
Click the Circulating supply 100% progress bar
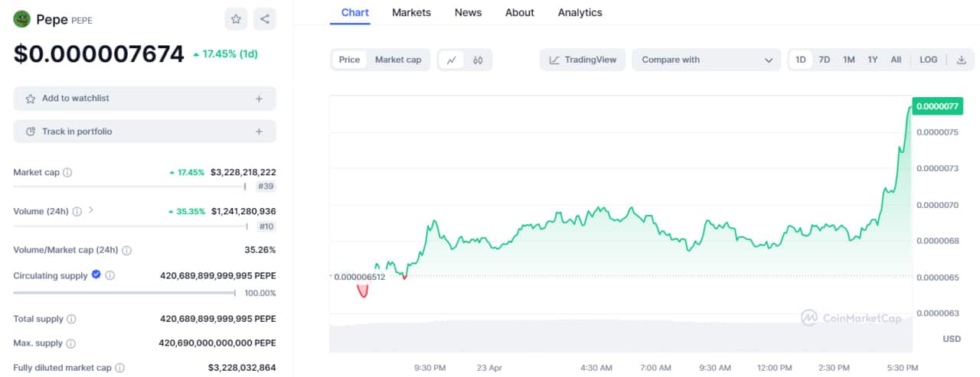pos(125,293)
